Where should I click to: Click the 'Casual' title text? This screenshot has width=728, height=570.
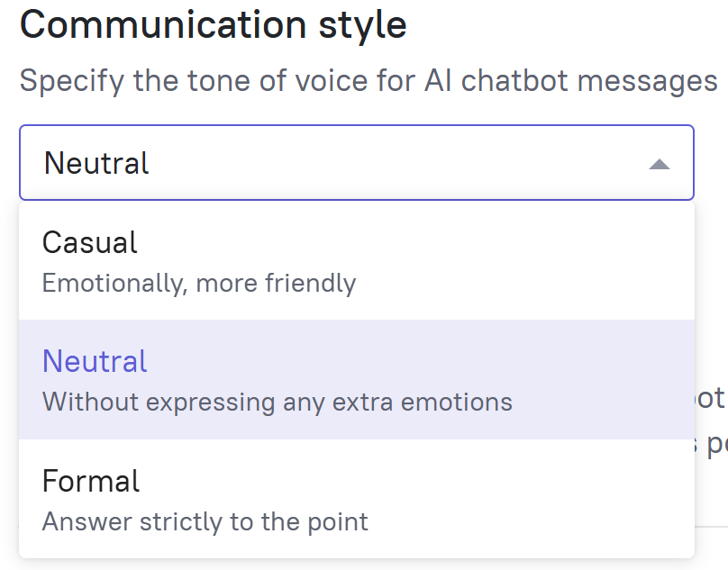[89, 242]
